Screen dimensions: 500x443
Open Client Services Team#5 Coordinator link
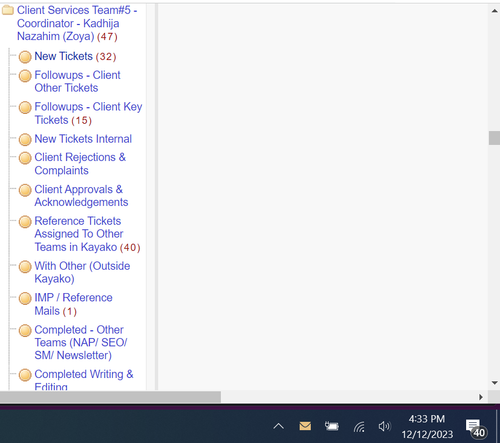[x=77, y=23]
